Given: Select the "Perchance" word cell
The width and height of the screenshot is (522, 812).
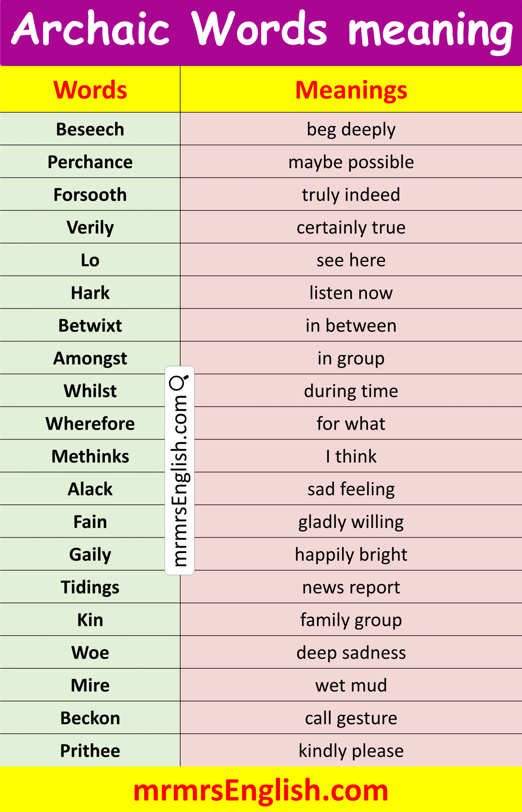Looking at the screenshot, I should 90,162.
